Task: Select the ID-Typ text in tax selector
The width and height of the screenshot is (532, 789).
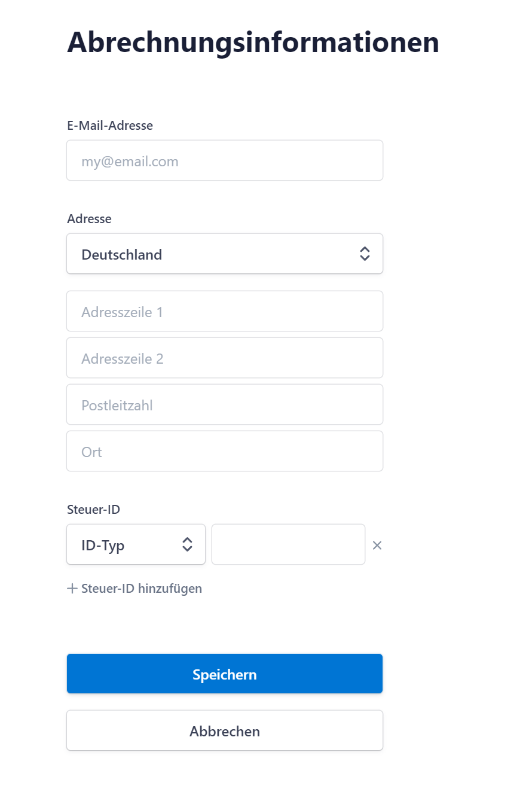Action: pyautogui.click(x=103, y=546)
